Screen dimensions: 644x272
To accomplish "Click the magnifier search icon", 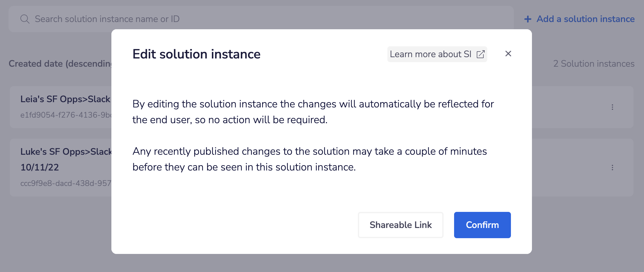I will click(25, 19).
